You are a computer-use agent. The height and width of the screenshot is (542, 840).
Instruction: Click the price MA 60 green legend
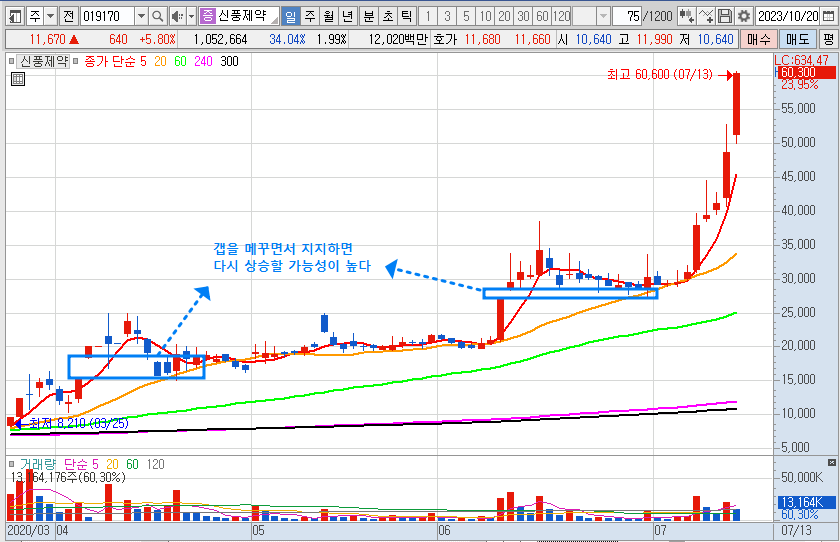point(180,61)
